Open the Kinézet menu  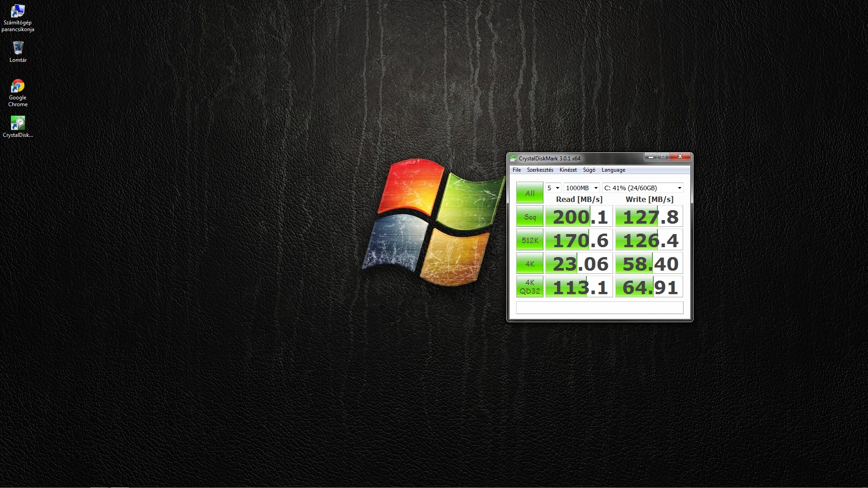coord(568,170)
